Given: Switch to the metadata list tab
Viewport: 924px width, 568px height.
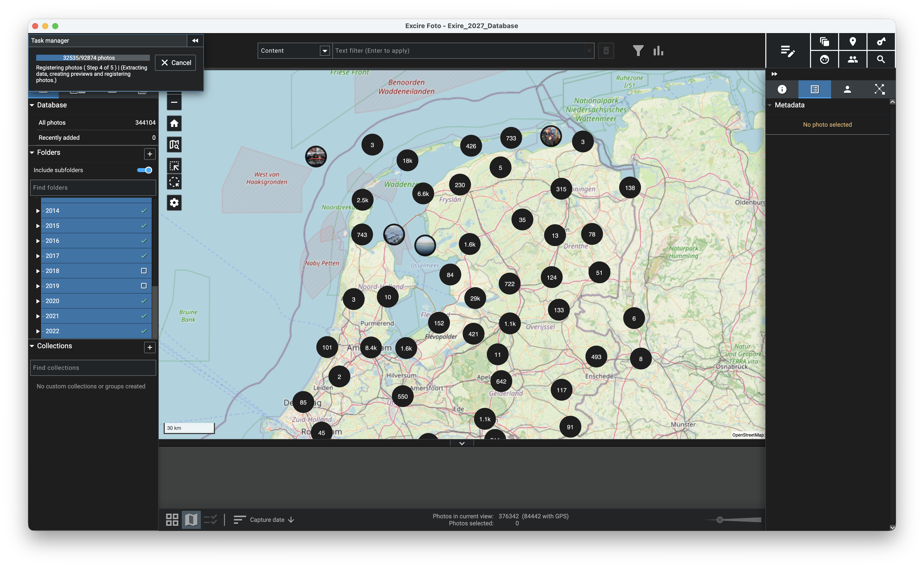Looking at the screenshot, I should pos(815,89).
